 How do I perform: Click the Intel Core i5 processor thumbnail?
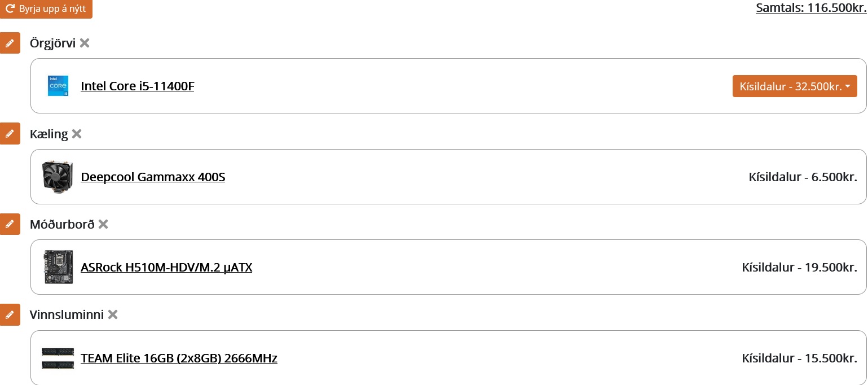(x=58, y=86)
